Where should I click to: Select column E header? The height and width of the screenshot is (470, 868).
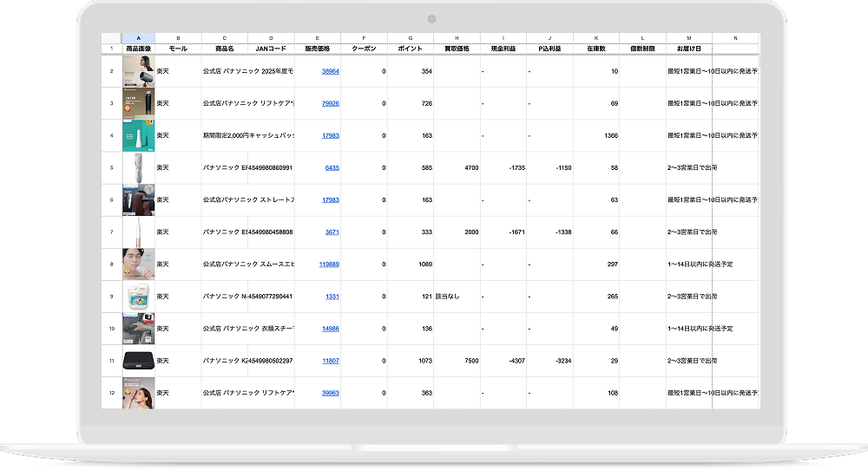coord(317,38)
